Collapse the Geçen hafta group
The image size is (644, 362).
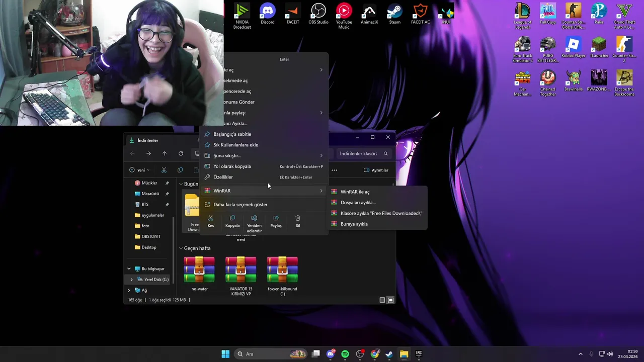181,248
